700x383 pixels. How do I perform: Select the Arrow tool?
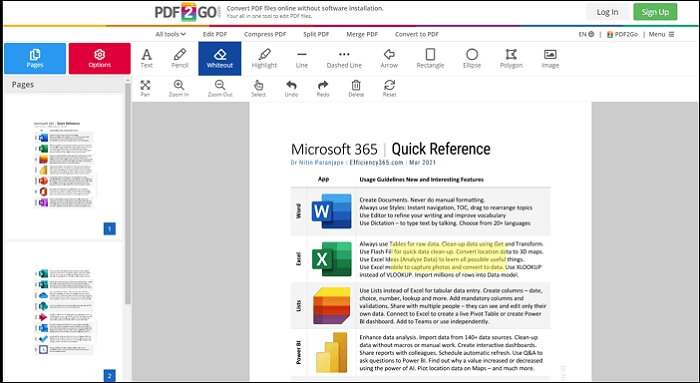(x=389, y=58)
